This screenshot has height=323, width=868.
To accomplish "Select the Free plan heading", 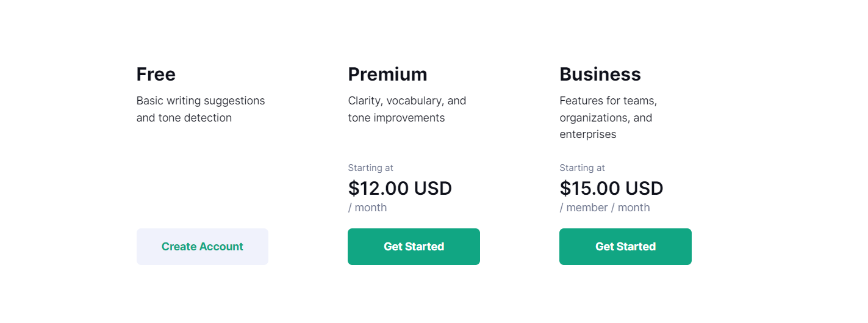I will [x=156, y=74].
